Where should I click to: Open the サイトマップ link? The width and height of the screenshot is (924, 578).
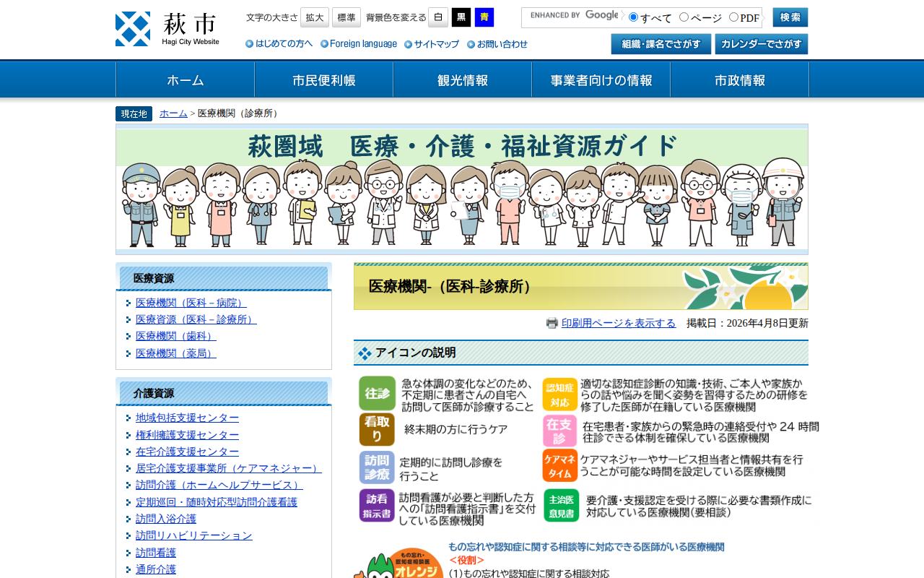pyautogui.click(x=432, y=44)
